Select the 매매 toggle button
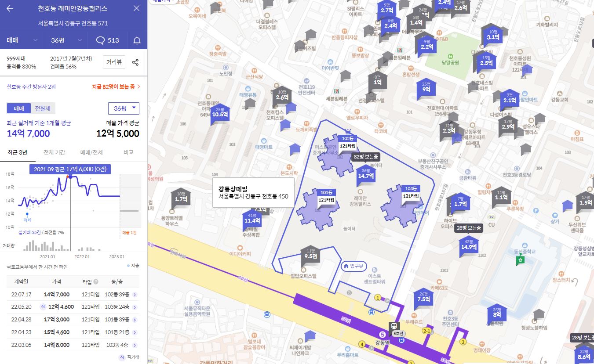The width and height of the screenshot is (594, 364). tap(19, 108)
